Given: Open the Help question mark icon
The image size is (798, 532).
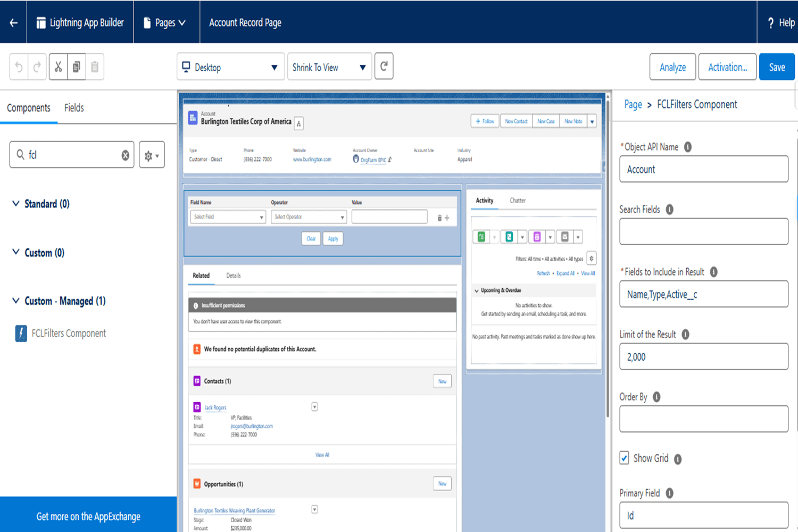Looking at the screenshot, I should pyautogui.click(x=770, y=23).
